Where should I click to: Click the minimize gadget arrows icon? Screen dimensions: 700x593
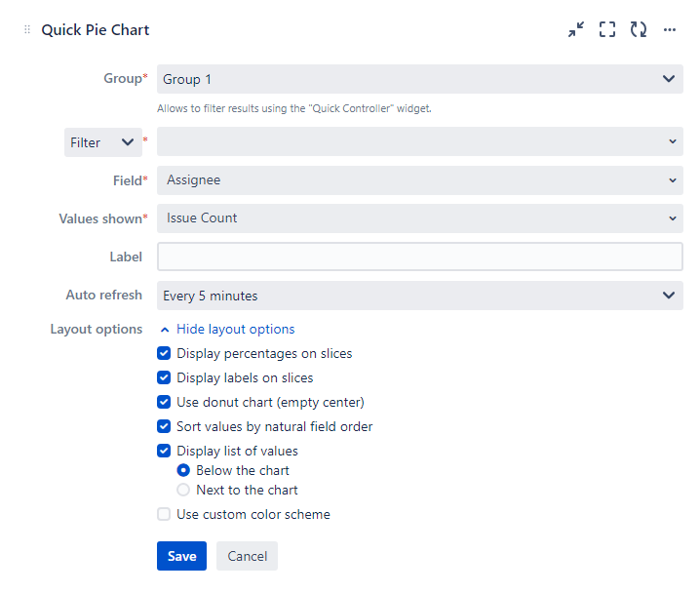576,30
